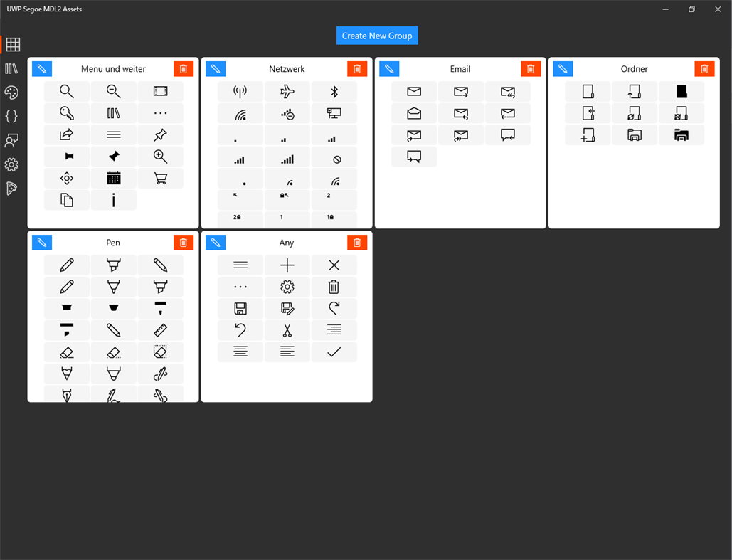This screenshot has width=732, height=560.
Task: Click the airplane icon in the Netzwerk group
Action: coord(287,91)
